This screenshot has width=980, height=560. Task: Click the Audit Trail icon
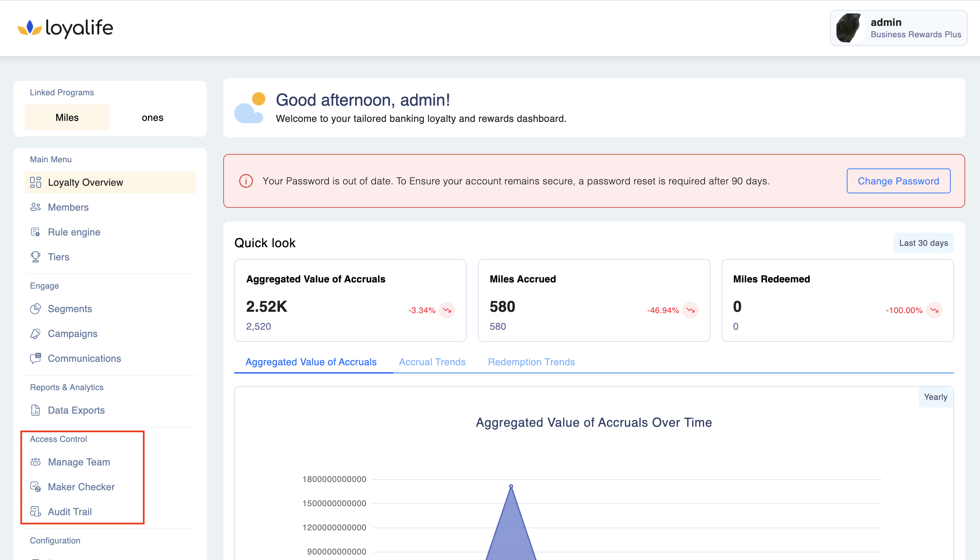click(35, 512)
